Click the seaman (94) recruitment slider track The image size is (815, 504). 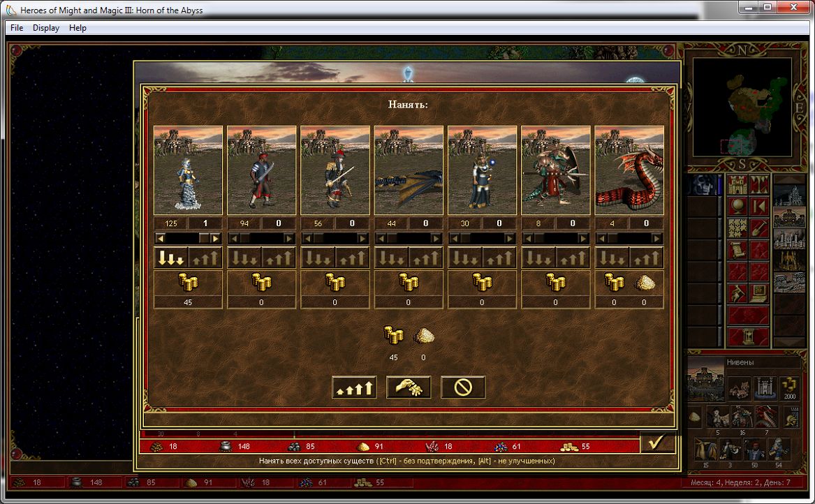[x=261, y=239]
